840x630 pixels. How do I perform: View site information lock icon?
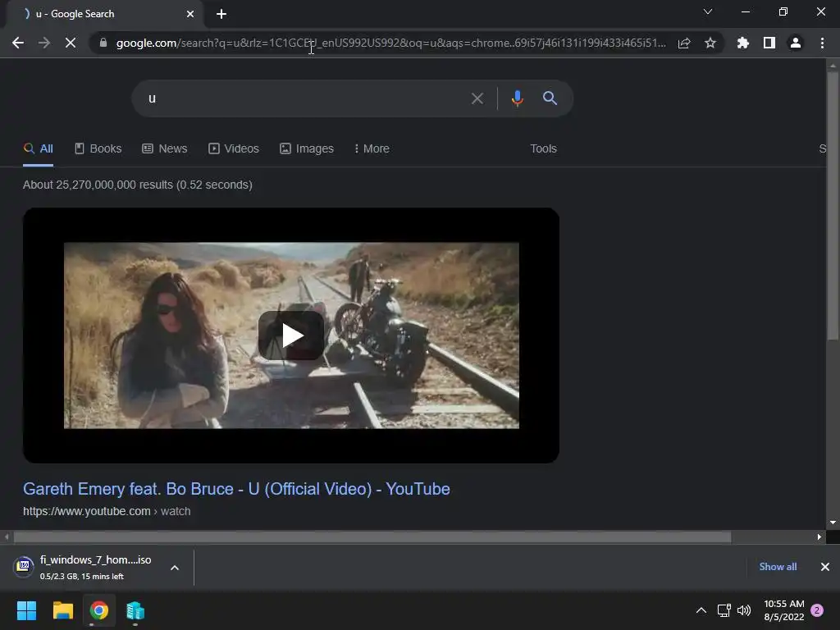[103, 43]
